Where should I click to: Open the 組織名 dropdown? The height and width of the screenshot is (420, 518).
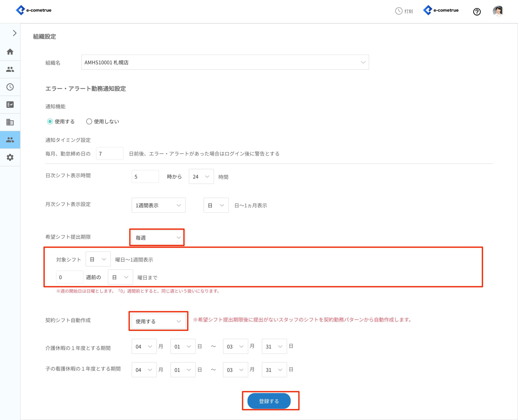(x=225, y=62)
